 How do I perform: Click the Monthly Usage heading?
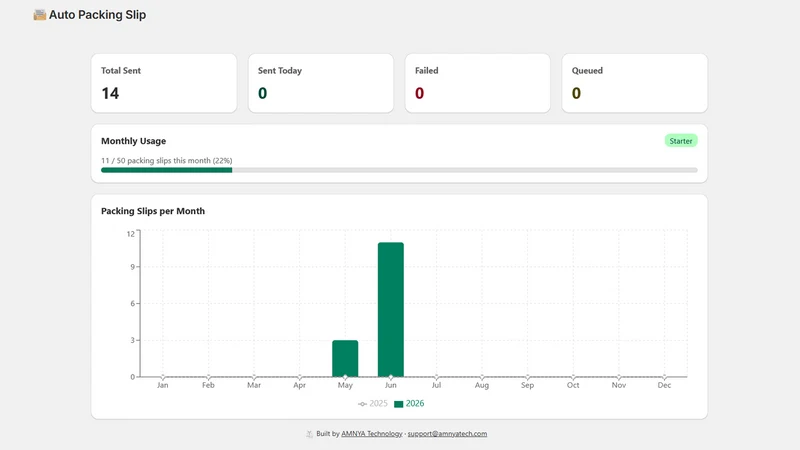point(134,141)
